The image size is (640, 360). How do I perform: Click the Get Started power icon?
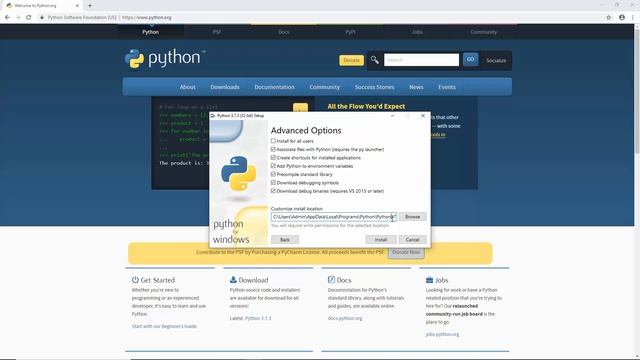tap(135, 280)
